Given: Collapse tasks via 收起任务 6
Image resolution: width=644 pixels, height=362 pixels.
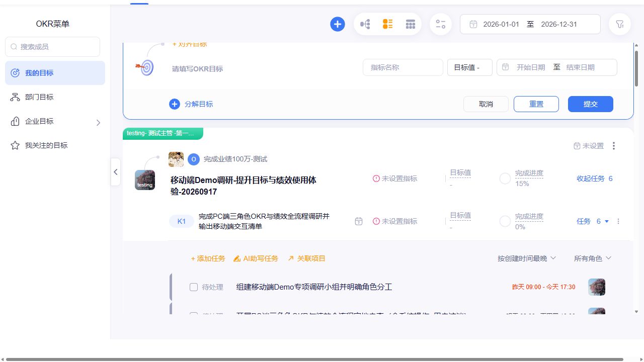Looking at the screenshot, I should coord(595,178).
